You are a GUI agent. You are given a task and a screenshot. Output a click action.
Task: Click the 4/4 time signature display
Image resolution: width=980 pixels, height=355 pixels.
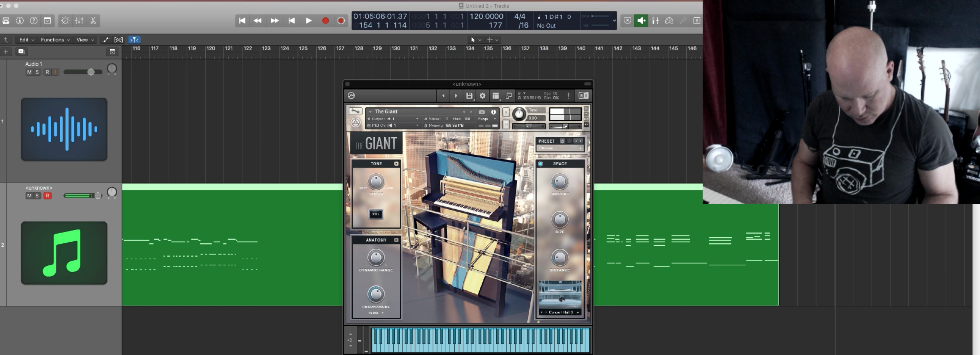[x=520, y=16]
